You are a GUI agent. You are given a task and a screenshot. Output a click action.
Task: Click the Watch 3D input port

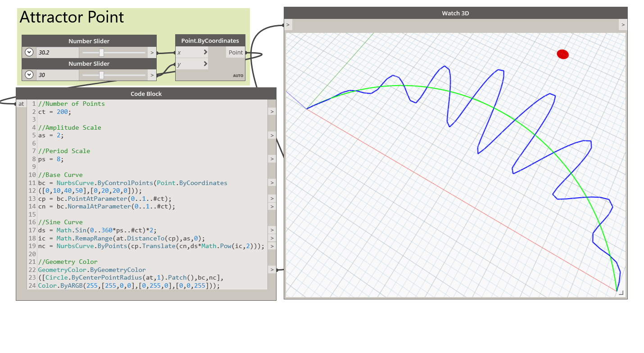pyautogui.click(x=288, y=24)
